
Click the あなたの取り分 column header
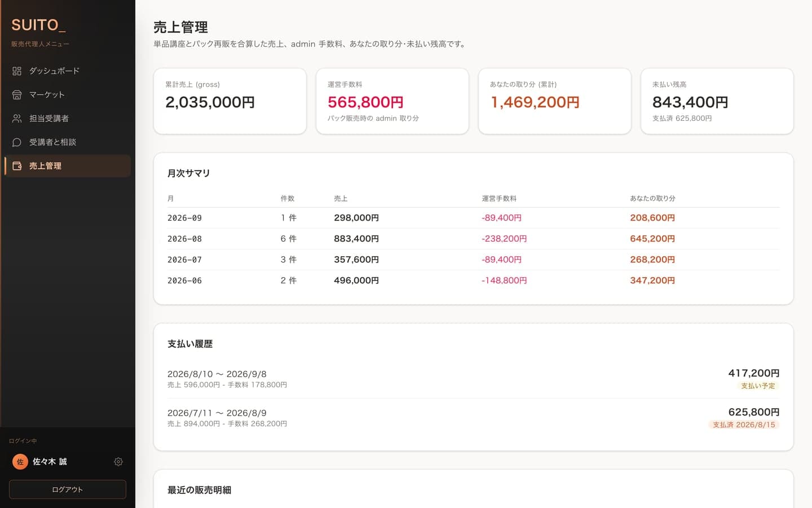tap(652, 199)
